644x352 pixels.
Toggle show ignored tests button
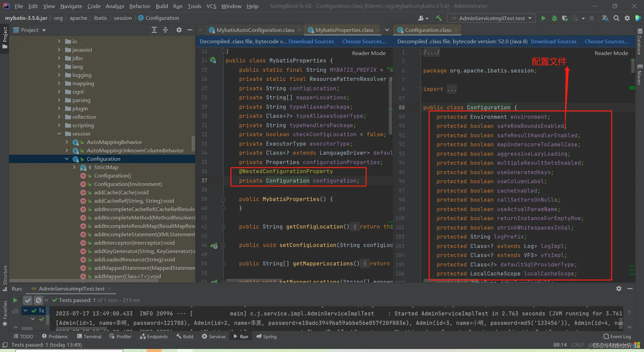(39, 300)
